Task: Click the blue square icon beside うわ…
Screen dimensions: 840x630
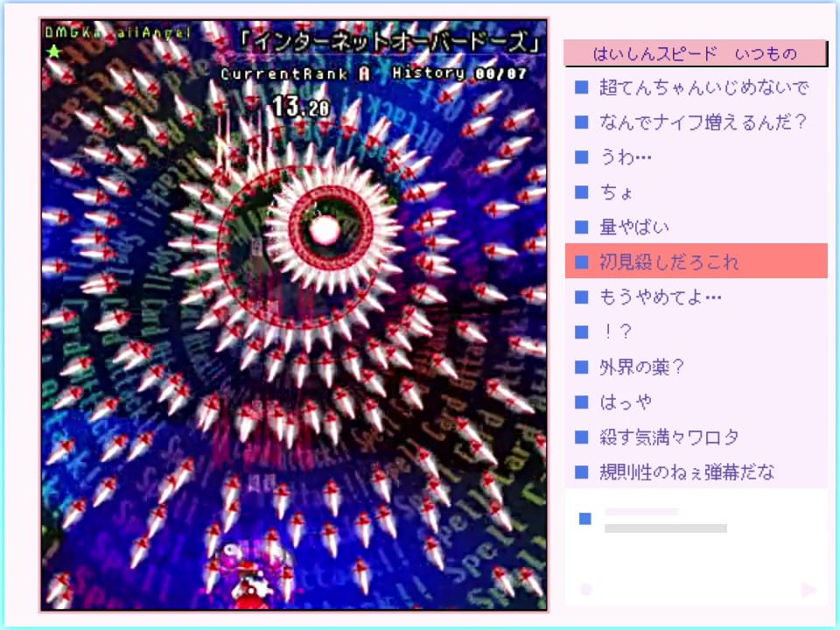Action: pyautogui.click(x=582, y=157)
